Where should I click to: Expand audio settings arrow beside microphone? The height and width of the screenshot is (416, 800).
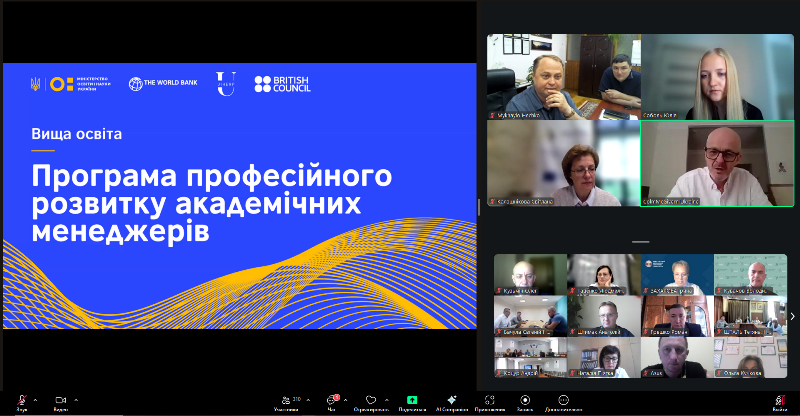37,399
